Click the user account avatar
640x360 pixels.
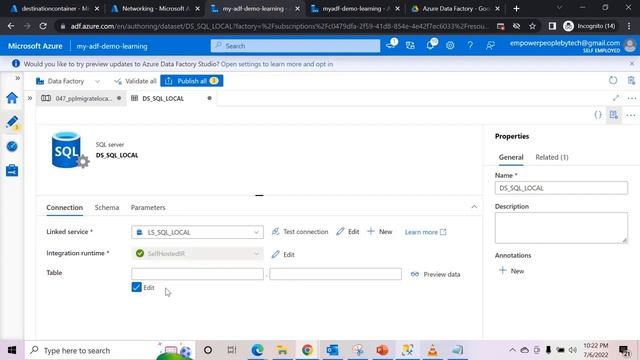coord(630,45)
